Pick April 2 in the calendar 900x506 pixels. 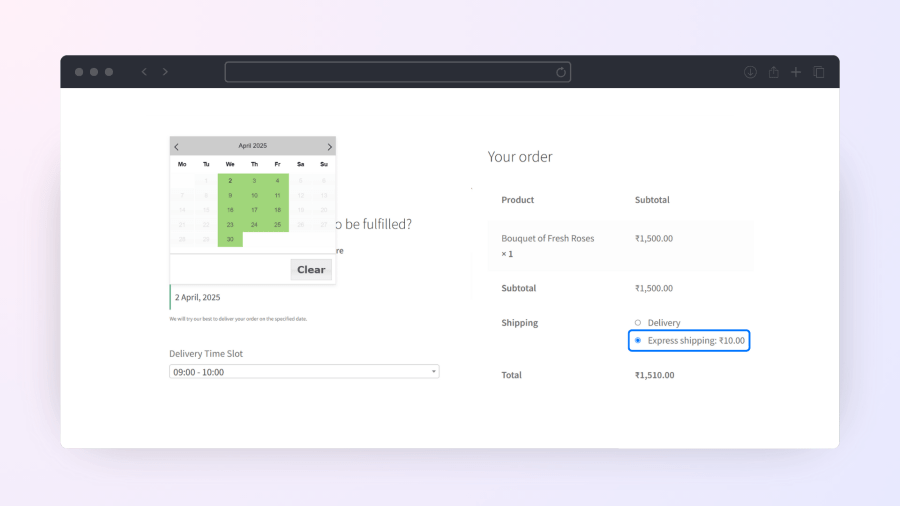(x=230, y=181)
